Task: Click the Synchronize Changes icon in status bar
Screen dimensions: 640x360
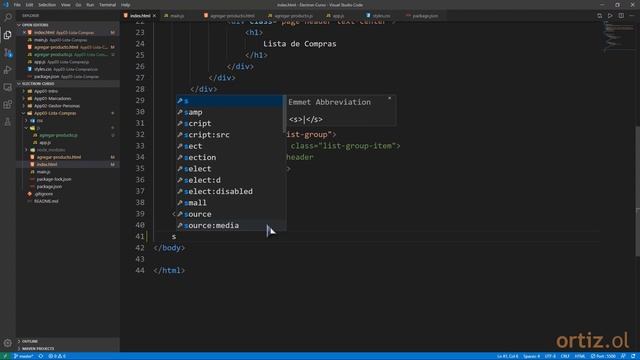Action: [x=41, y=356]
